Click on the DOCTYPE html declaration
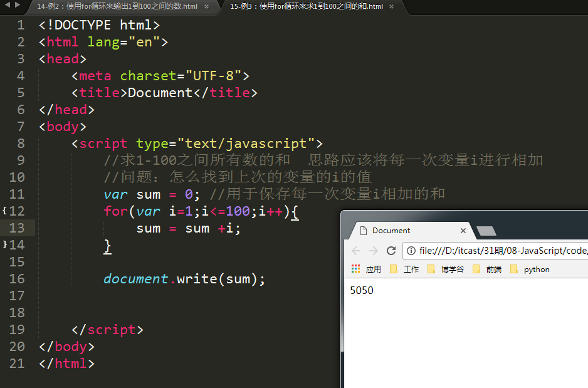The image size is (588, 388). click(x=99, y=25)
